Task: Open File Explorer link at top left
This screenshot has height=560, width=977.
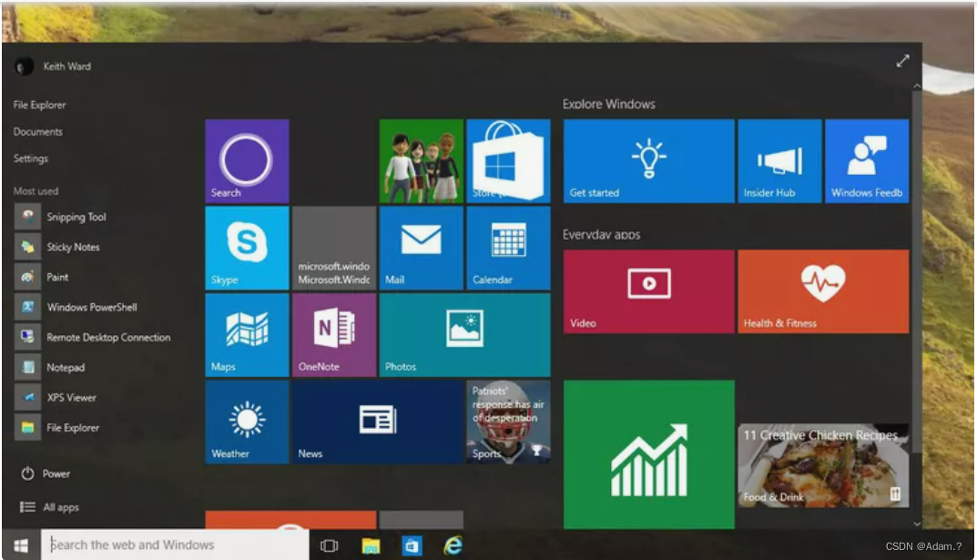Action: pyautogui.click(x=39, y=106)
